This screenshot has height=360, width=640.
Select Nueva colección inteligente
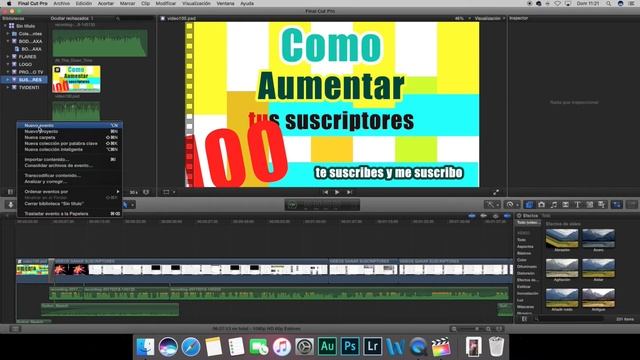[x=69, y=149]
